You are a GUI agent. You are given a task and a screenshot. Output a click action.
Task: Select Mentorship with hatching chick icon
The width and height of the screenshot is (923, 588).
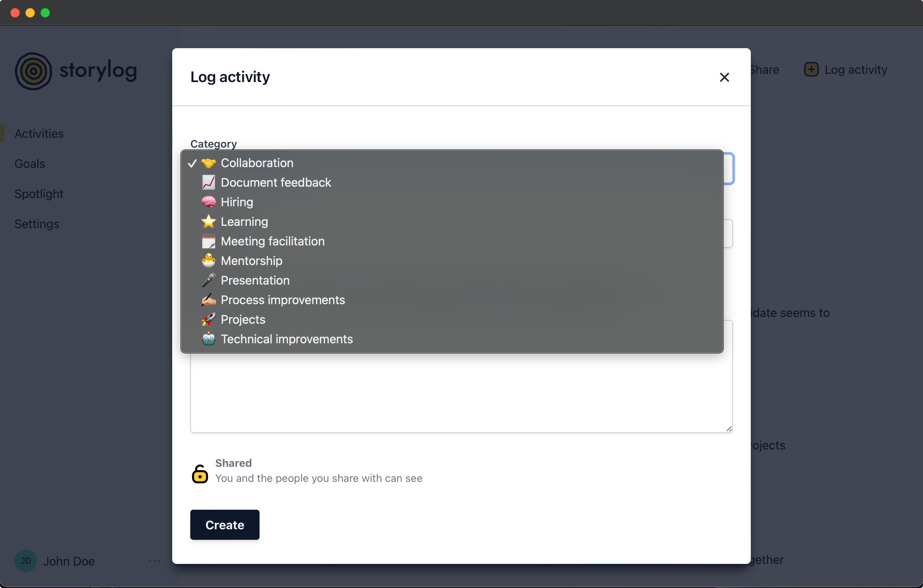click(x=251, y=261)
